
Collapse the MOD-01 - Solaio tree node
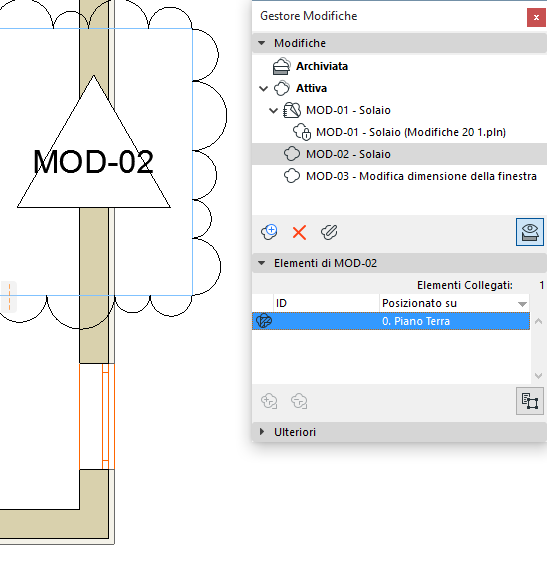click(273, 110)
